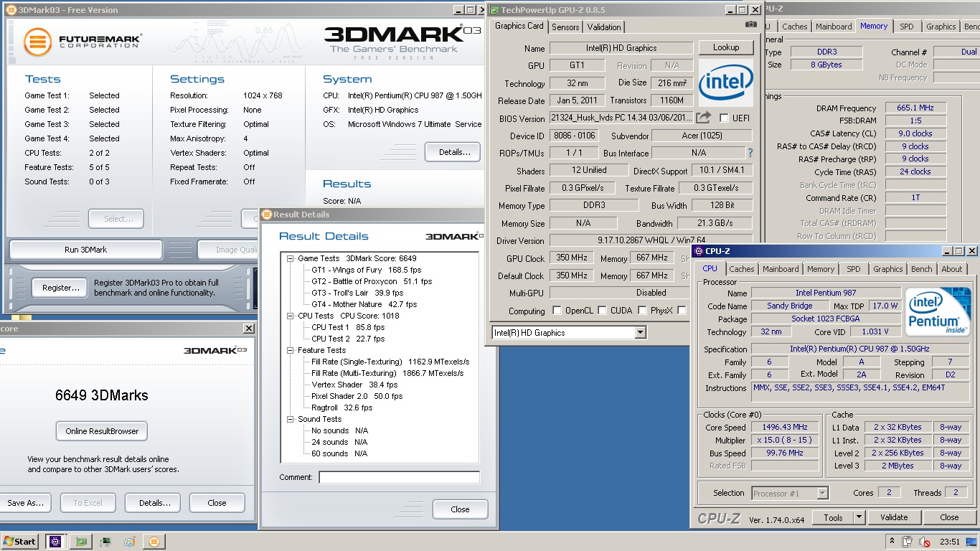This screenshot has width=980, height=551.
Task: Select Memory tab in background CPU-Z window
Action: (x=874, y=26)
